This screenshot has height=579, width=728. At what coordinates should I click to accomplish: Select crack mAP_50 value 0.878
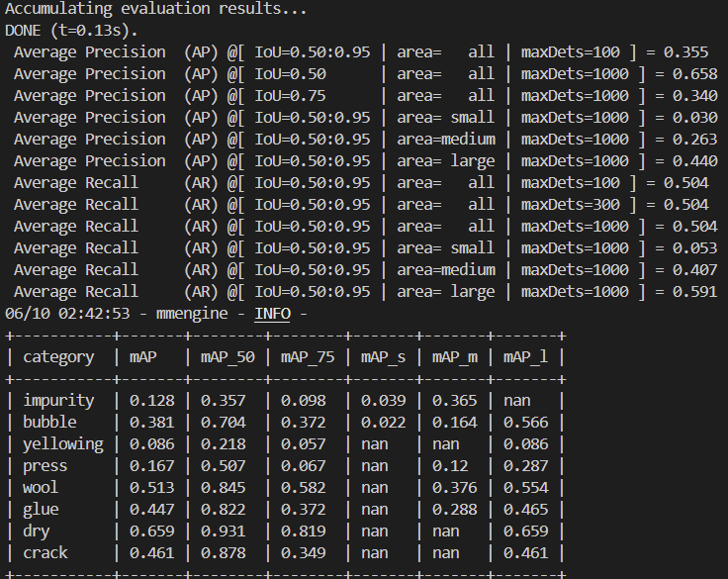pos(223,553)
